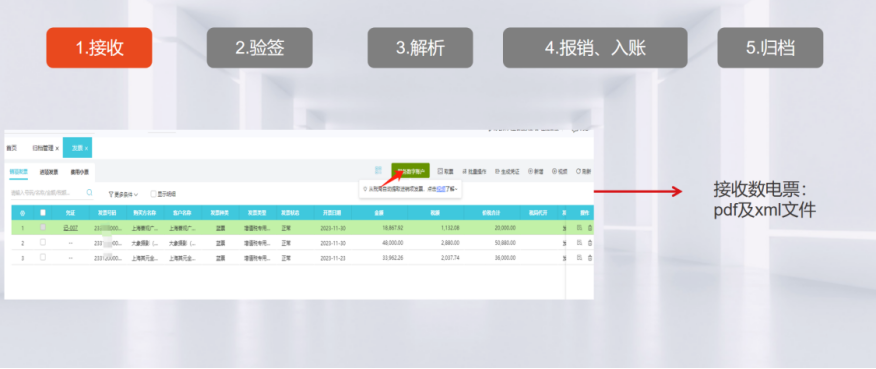The image size is (876, 369).
Task: Check the checkbox for invoice row 2
Action: [x=43, y=243]
